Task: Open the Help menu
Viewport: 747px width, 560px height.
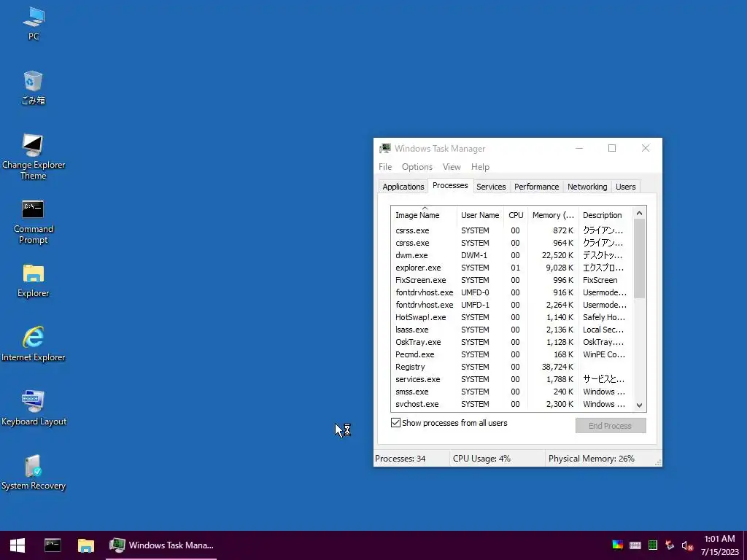Action: pyautogui.click(x=480, y=167)
